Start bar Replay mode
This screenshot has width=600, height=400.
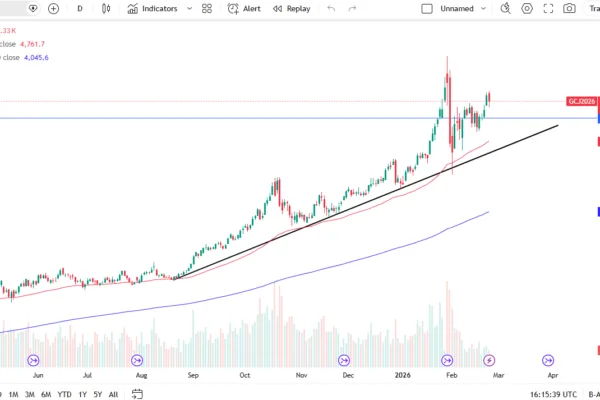pyautogui.click(x=292, y=8)
